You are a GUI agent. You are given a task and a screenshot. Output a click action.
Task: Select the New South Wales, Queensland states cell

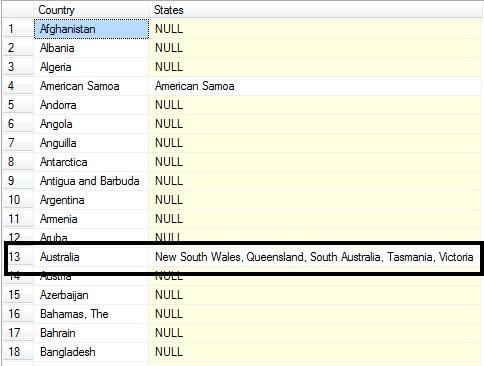(x=315, y=257)
